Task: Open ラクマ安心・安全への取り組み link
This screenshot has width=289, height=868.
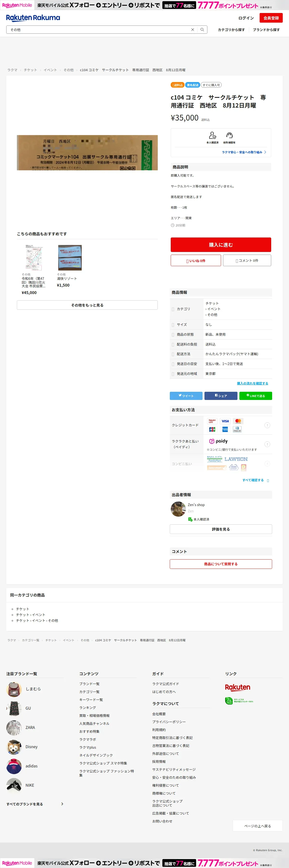Action: click(244, 152)
